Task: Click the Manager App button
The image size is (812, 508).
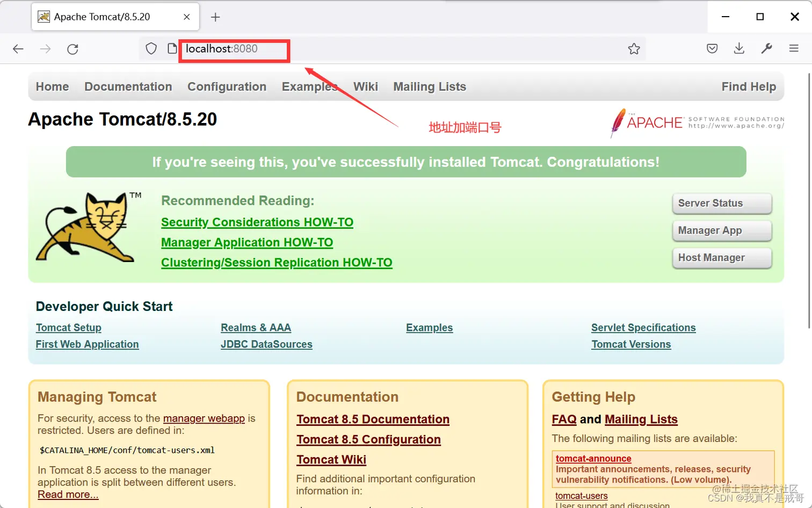Action: 722,231
